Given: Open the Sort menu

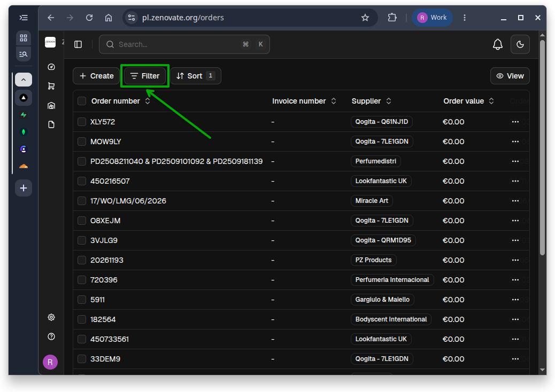Looking at the screenshot, I should [196, 76].
